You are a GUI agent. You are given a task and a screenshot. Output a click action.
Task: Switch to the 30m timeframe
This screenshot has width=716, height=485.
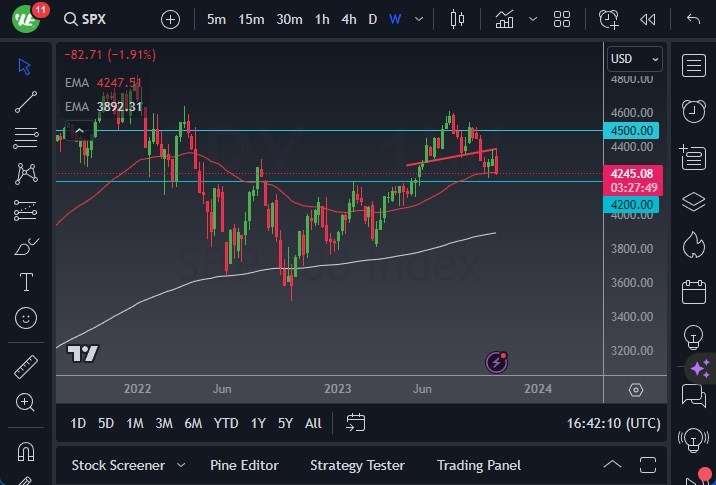(x=289, y=19)
